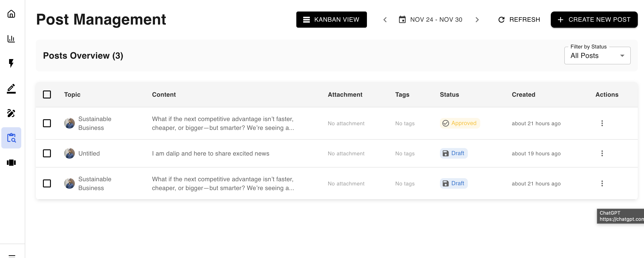
Task: Check the select-all checkbox in the table header
Action: tap(47, 94)
